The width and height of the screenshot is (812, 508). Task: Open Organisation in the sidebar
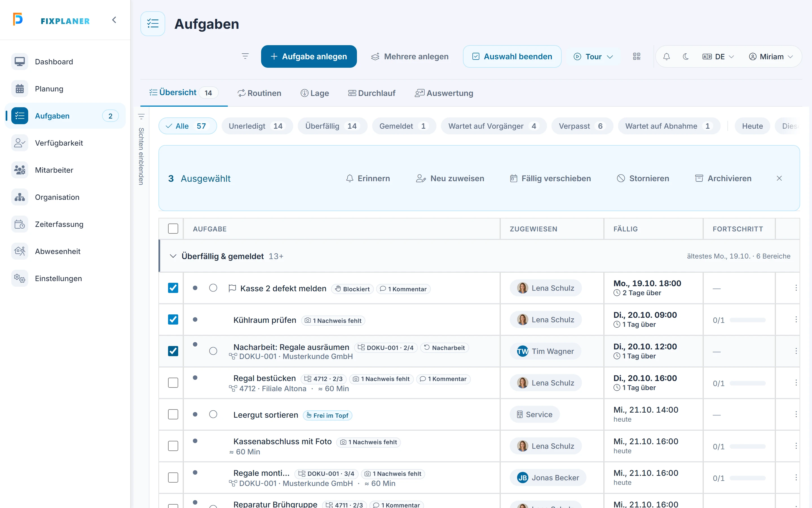(65, 197)
